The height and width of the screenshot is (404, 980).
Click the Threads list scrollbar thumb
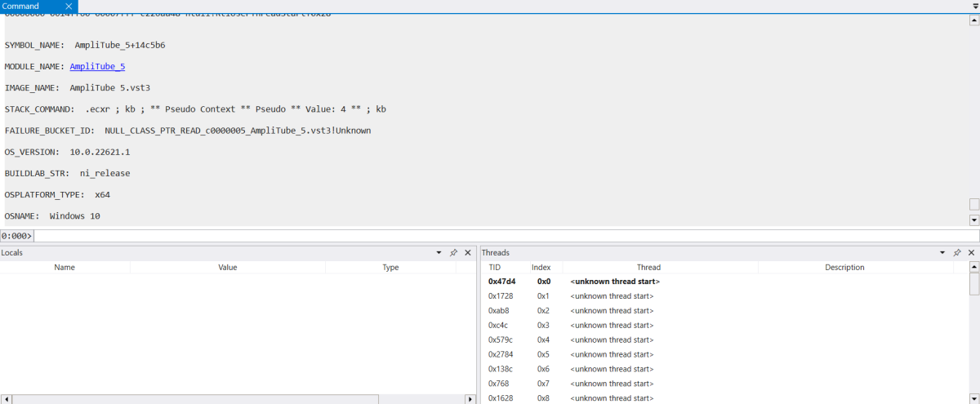973,284
